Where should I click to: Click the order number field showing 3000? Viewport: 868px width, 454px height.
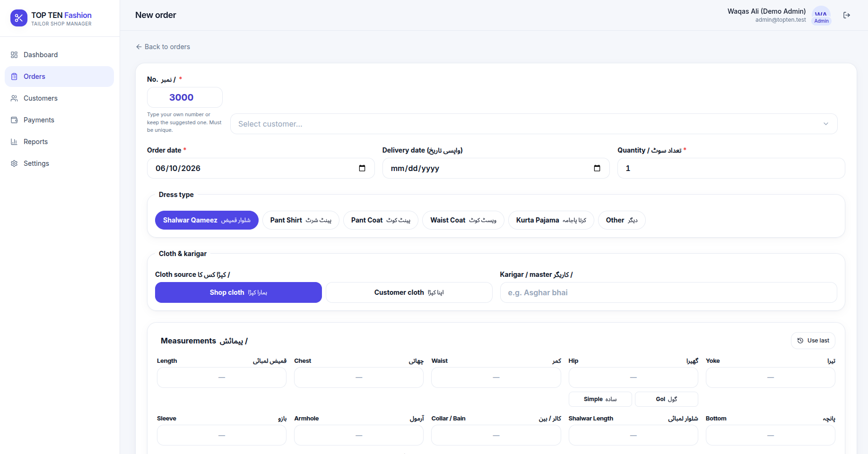click(185, 97)
